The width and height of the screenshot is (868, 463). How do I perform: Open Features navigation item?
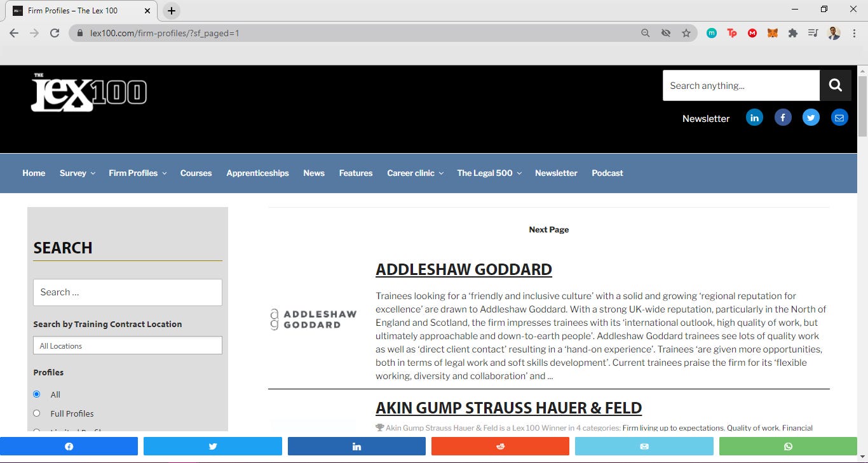click(x=356, y=173)
